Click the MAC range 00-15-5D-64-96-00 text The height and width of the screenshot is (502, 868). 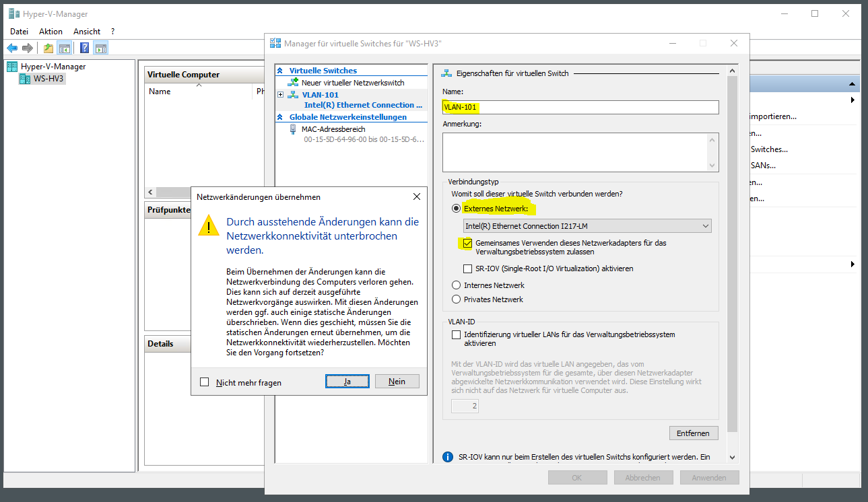tap(364, 139)
